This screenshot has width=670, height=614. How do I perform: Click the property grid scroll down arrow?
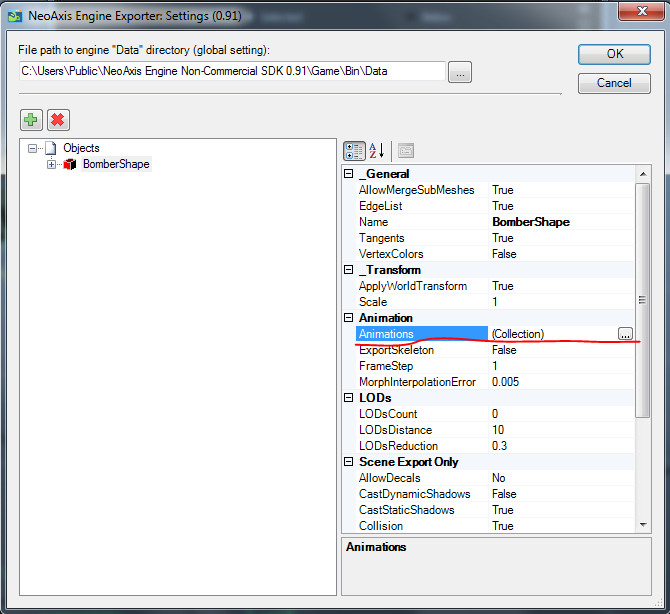[643, 525]
